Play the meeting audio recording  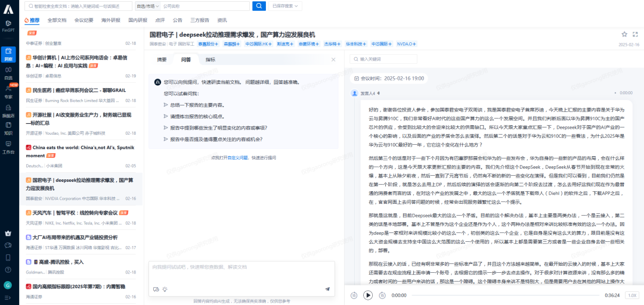pos(368,295)
